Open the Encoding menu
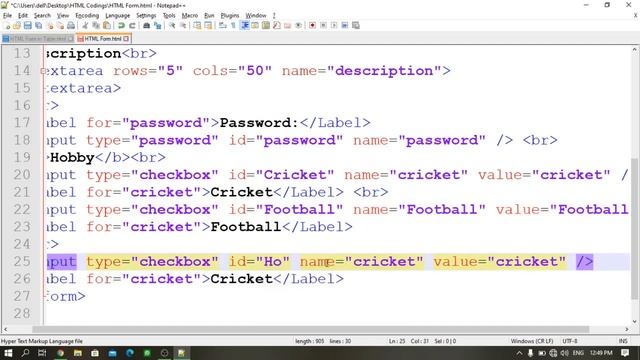The height and width of the screenshot is (360, 640). click(87, 16)
